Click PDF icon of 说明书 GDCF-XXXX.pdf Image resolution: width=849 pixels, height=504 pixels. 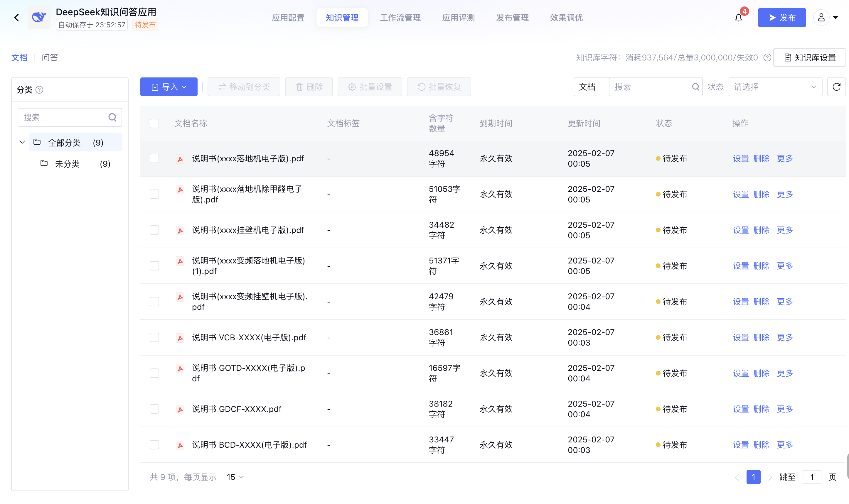click(x=180, y=410)
